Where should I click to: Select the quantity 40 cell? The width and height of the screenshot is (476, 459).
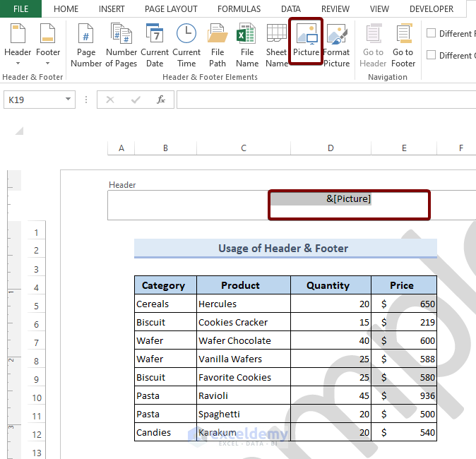click(331, 340)
